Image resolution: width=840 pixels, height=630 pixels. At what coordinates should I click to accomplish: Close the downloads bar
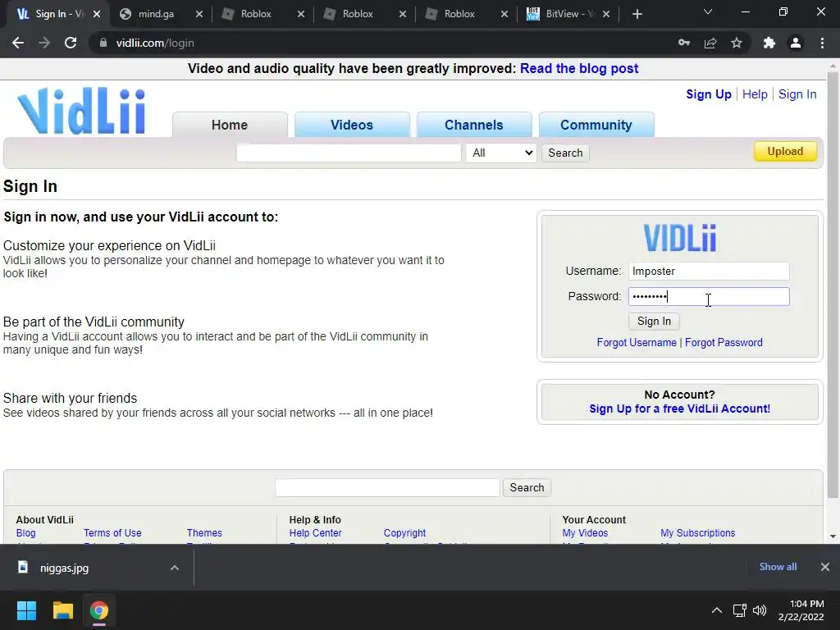[x=825, y=567]
